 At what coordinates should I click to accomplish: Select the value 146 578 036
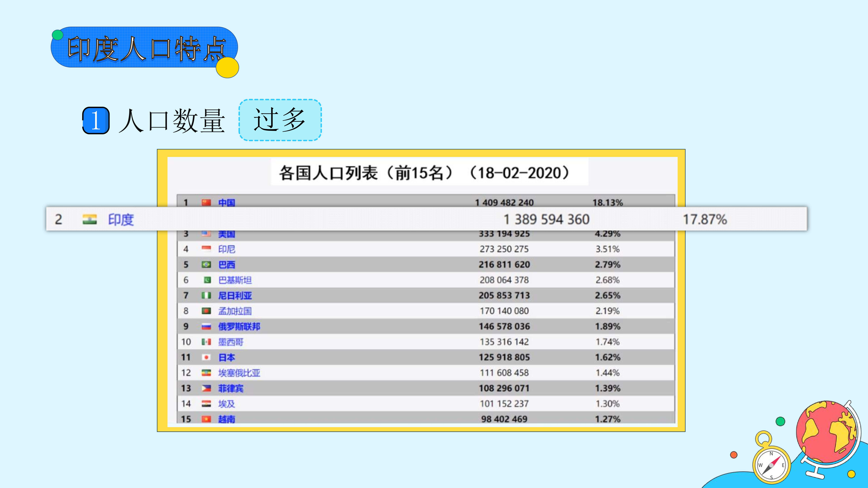click(504, 327)
